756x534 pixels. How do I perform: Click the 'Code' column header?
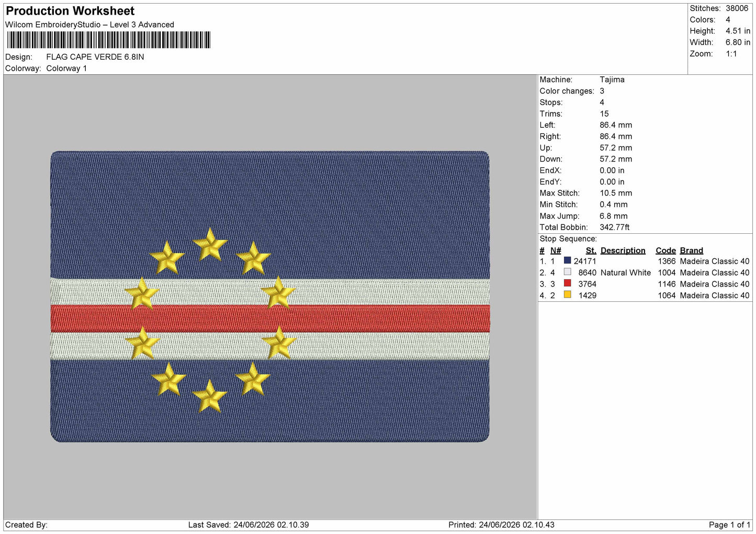665,251
